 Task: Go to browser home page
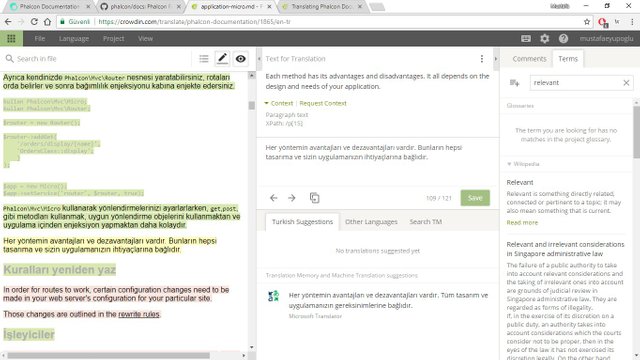(x=47, y=22)
